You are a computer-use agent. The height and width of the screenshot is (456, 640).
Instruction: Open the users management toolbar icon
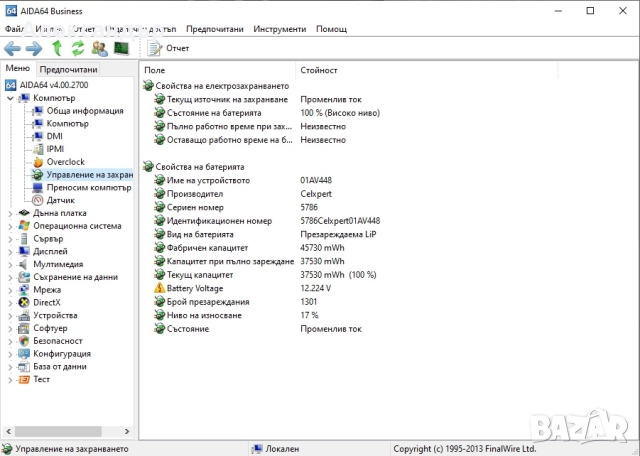100,49
